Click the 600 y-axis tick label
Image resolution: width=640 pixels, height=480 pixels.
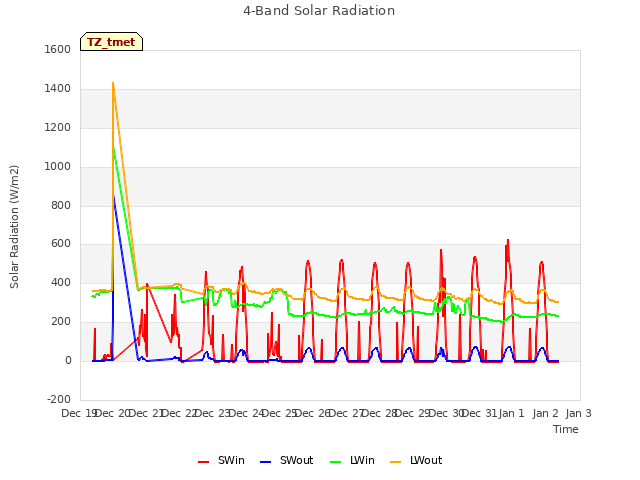(x=61, y=244)
